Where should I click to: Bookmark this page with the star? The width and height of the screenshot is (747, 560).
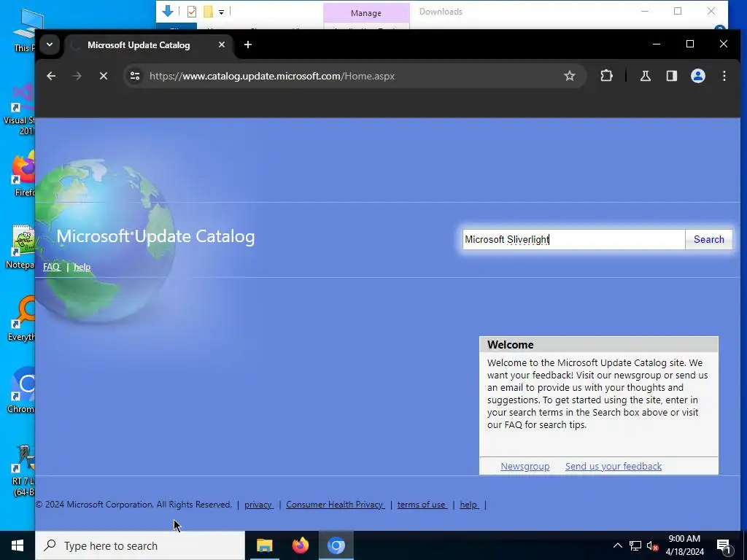pos(569,76)
